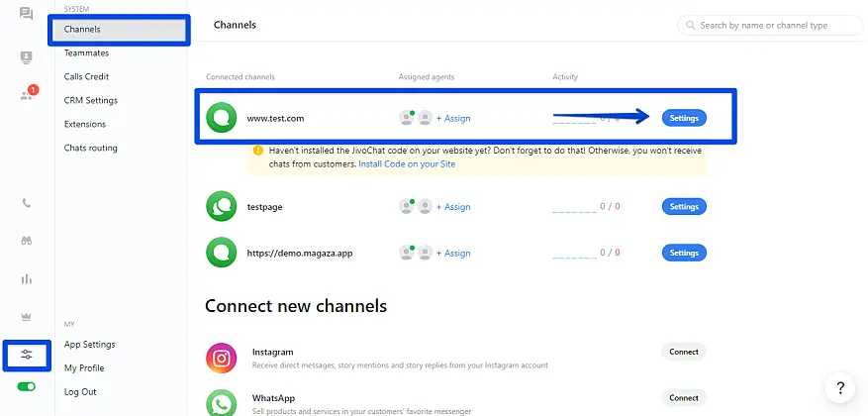Open the visitors binoculars icon
The image size is (868, 416).
(27, 241)
